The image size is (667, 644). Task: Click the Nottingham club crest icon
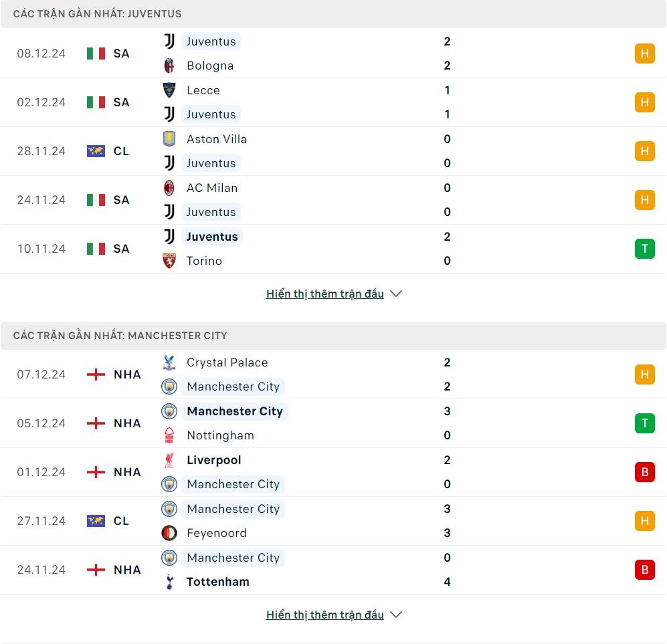tap(169, 435)
